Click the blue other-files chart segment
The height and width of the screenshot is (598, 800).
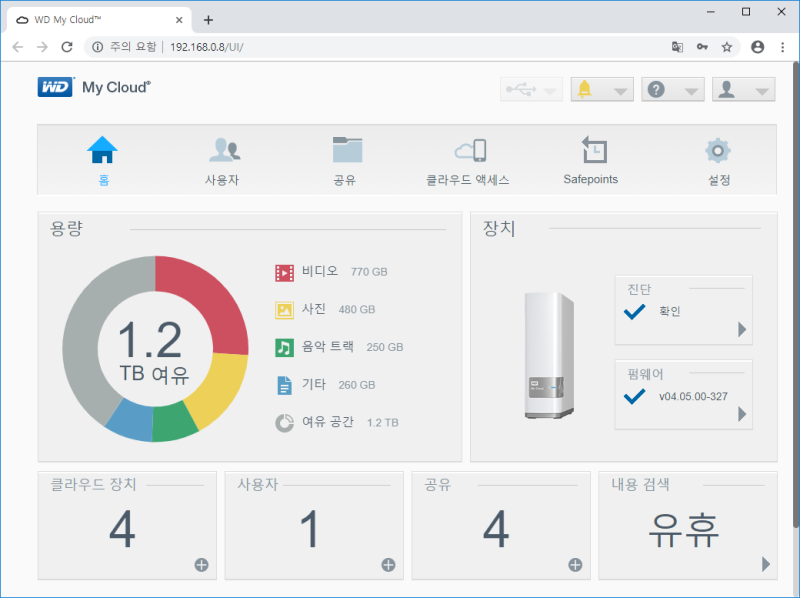coord(130,421)
